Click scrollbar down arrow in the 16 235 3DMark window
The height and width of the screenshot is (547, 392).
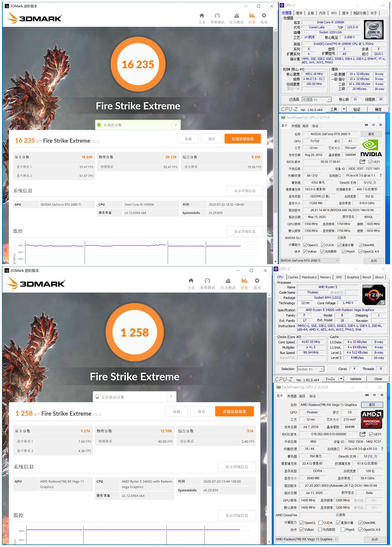pos(276,261)
